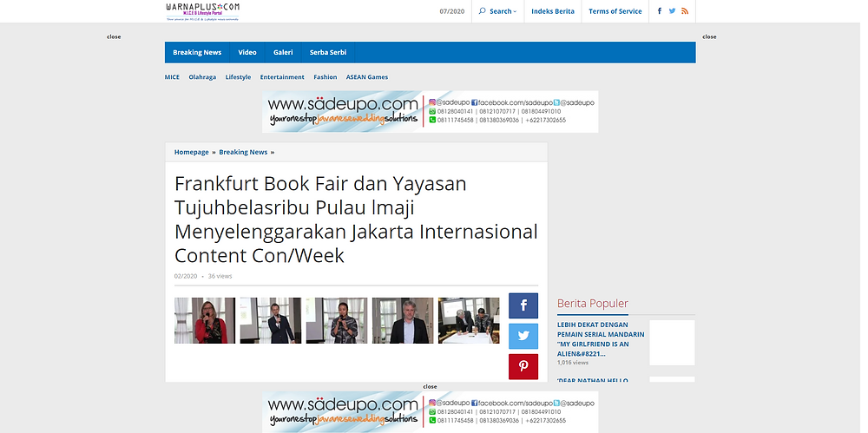The height and width of the screenshot is (433, 868).
Task: Open ASEAN Games category link
Action: pos(367,77)
